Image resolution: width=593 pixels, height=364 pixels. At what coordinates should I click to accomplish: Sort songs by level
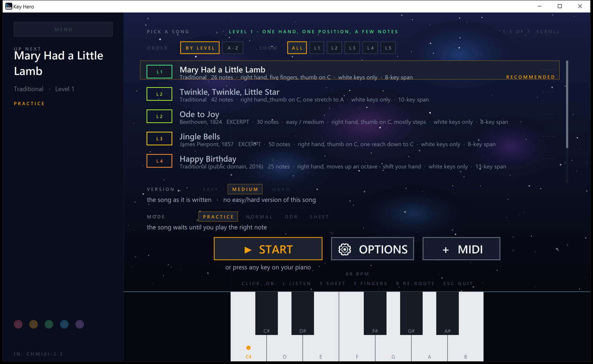tap(200, 48)
